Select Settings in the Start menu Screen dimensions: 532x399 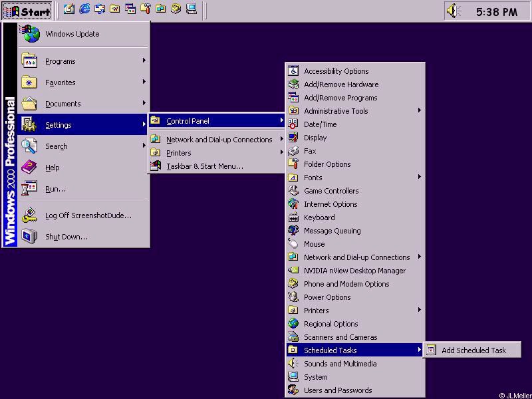pos(84,124)
